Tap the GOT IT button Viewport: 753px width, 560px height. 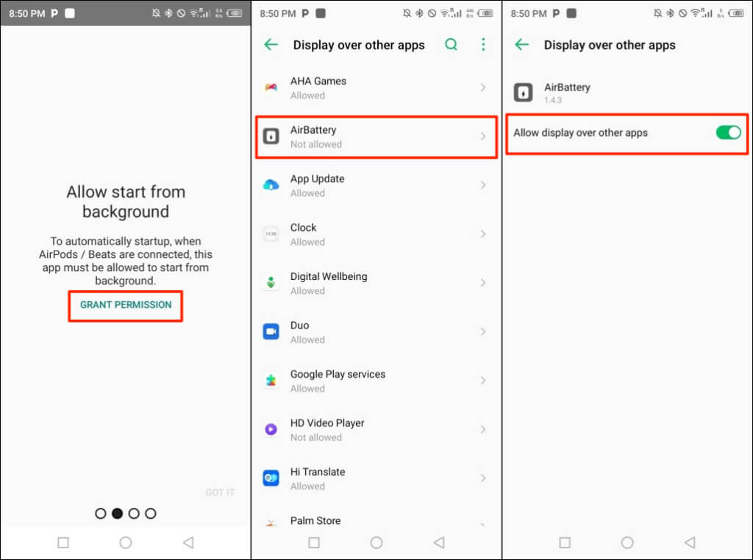pos(219,492)
